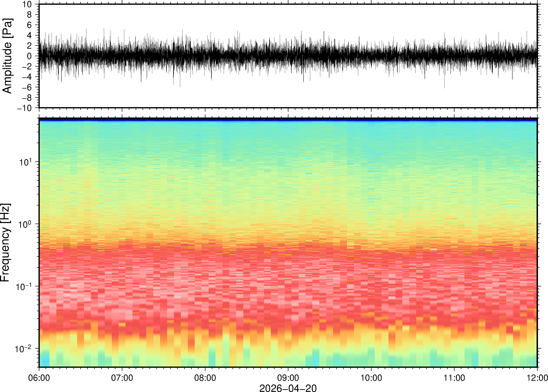The width and height of the screenshot is (548, 392).
Task: Click the 07:00 time axis label
Action: 122,378
